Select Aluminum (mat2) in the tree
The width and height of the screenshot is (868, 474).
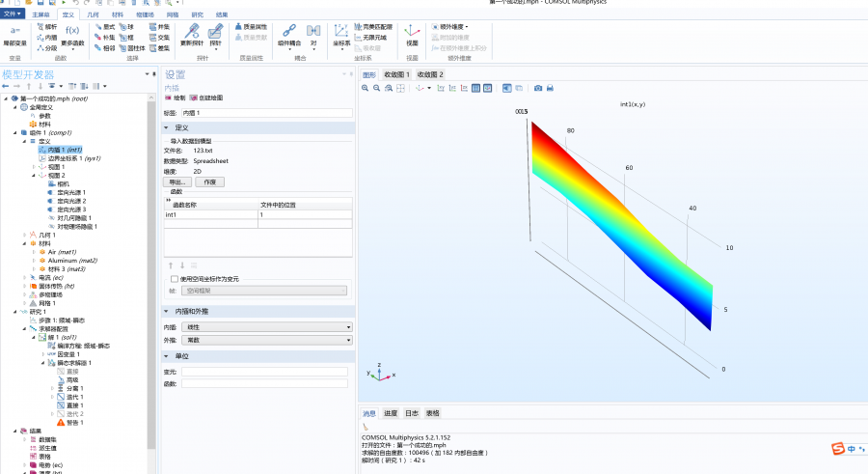72,261
